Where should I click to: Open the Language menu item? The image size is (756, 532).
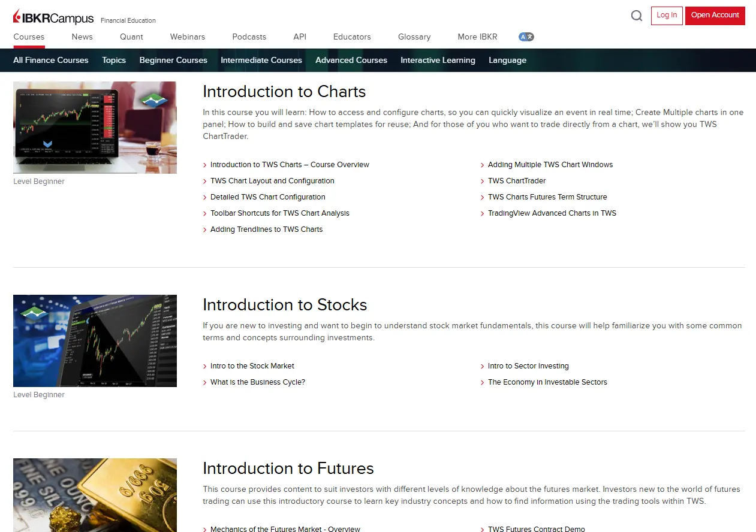pos(507,60)
